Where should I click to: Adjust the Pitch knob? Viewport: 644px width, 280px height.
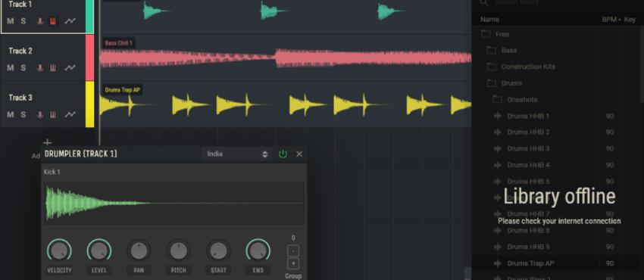pyautogui.click(x=178, y=250)
